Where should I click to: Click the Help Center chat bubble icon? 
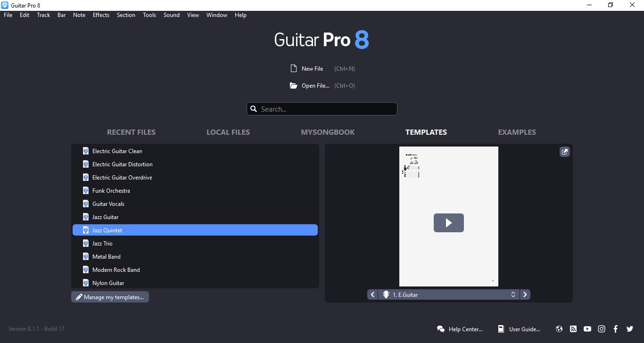(x=441, y=329)
